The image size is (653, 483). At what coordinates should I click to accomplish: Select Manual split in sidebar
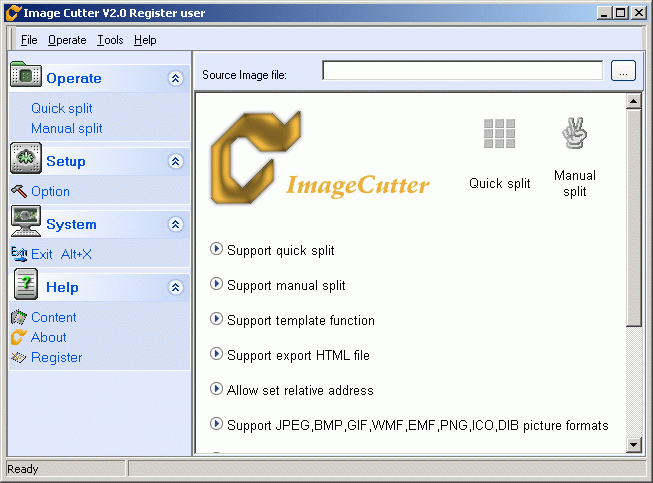click(x=67, y=128)
